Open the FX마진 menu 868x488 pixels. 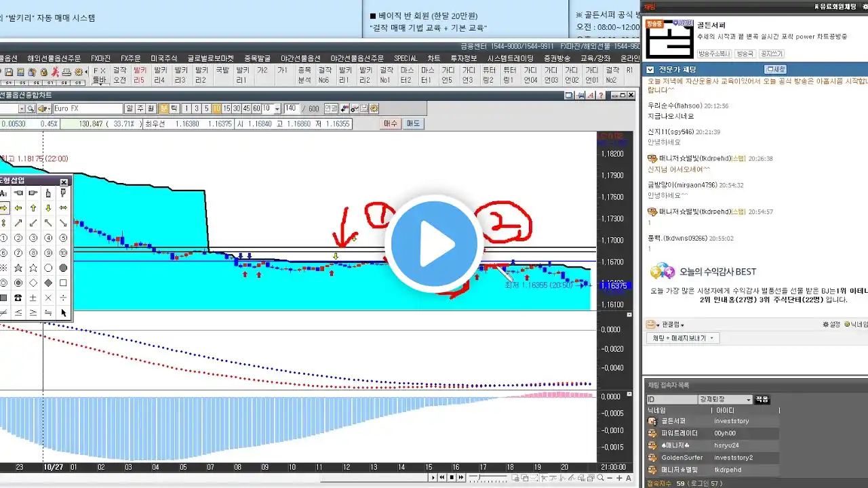101,58
